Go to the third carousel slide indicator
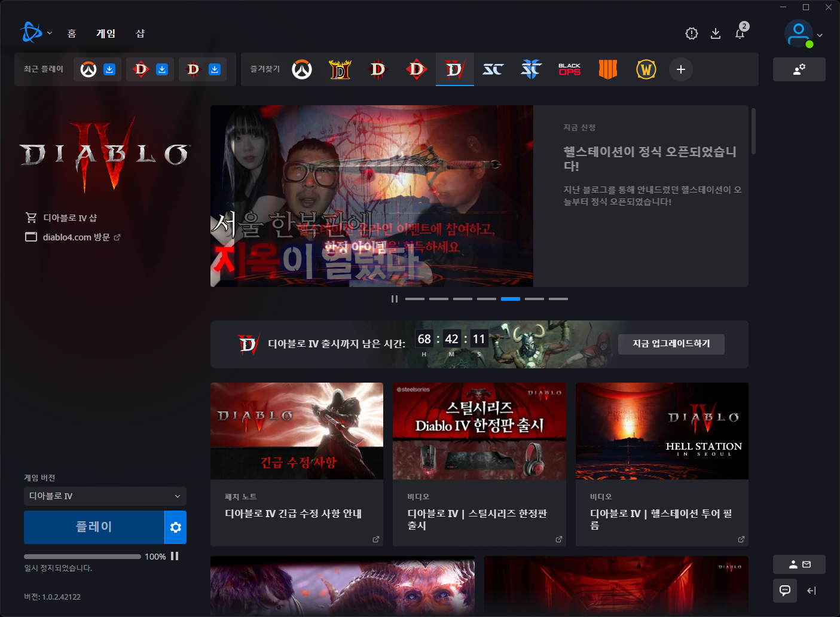Viewport: 840px width, 617px height. point(463,299)
